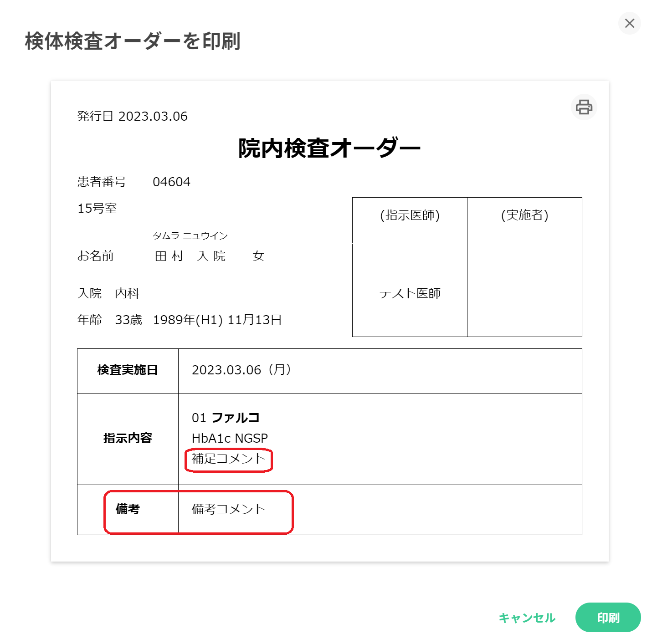Click the 検体検査オーダーを印刷 dialog title
The height and width of the screenshot is (644, 652).
133,41
